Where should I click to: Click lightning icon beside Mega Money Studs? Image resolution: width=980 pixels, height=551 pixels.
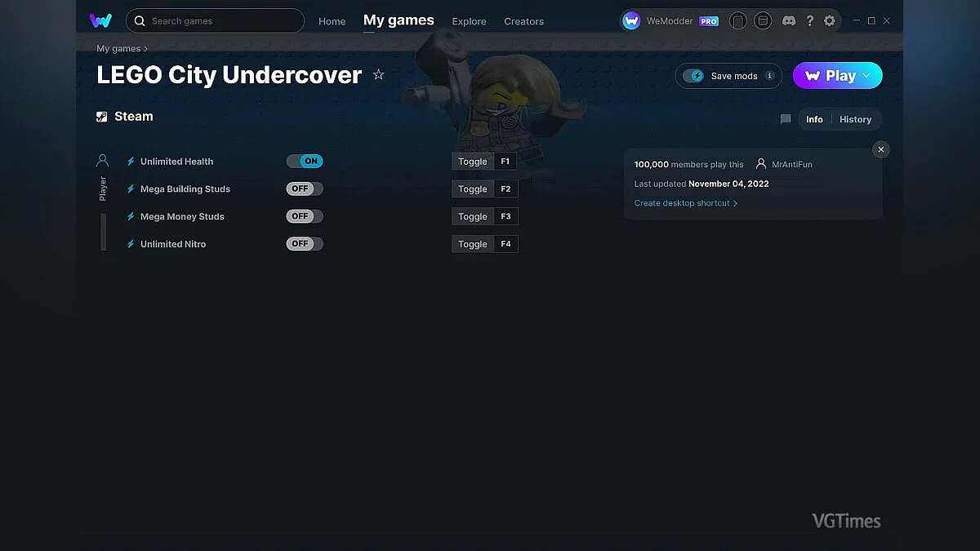coord(131,217)
